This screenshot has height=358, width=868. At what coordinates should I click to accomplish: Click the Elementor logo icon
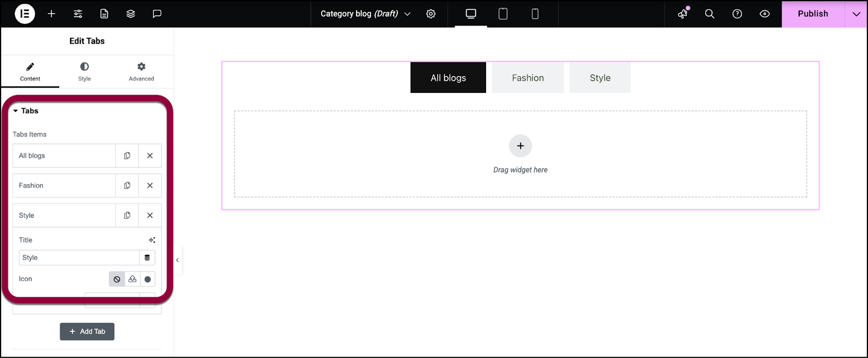pyautogui.click(x=24, y=14)
